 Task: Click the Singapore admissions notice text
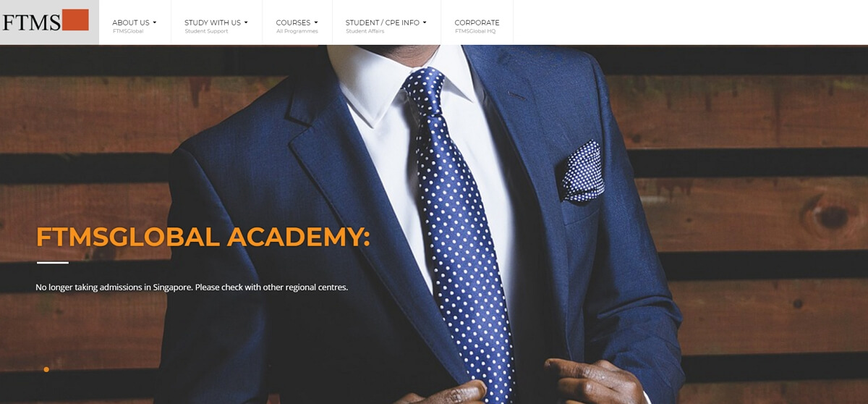pos(192,287)
